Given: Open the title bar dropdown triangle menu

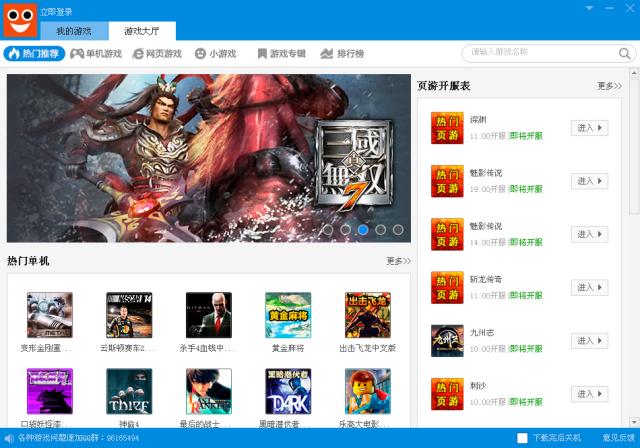Looking at the screenshot, I should [589, 8].
